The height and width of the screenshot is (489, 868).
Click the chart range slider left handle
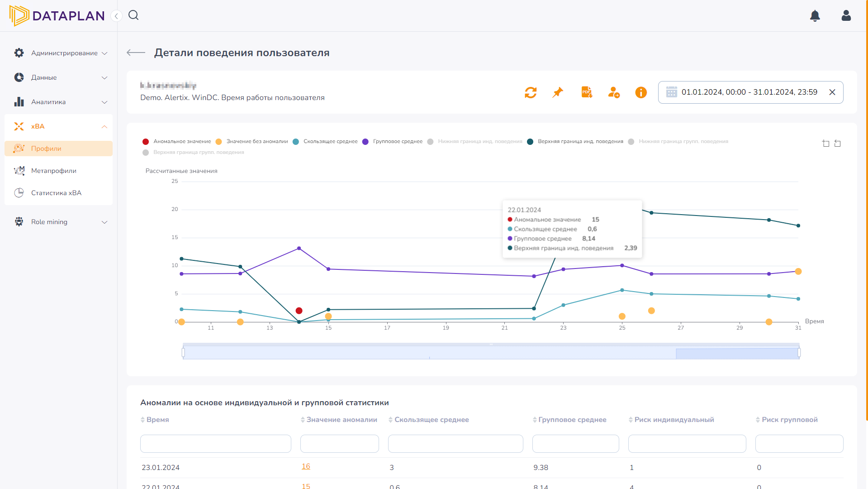[183, 352]
